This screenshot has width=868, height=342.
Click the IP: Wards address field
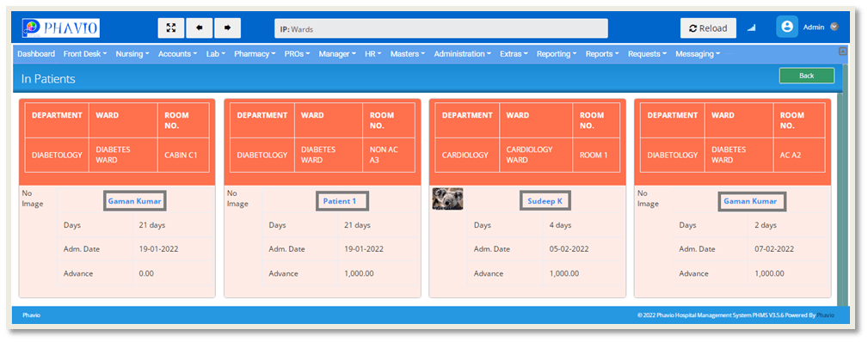pyautogui.click(x=441, y=28)
